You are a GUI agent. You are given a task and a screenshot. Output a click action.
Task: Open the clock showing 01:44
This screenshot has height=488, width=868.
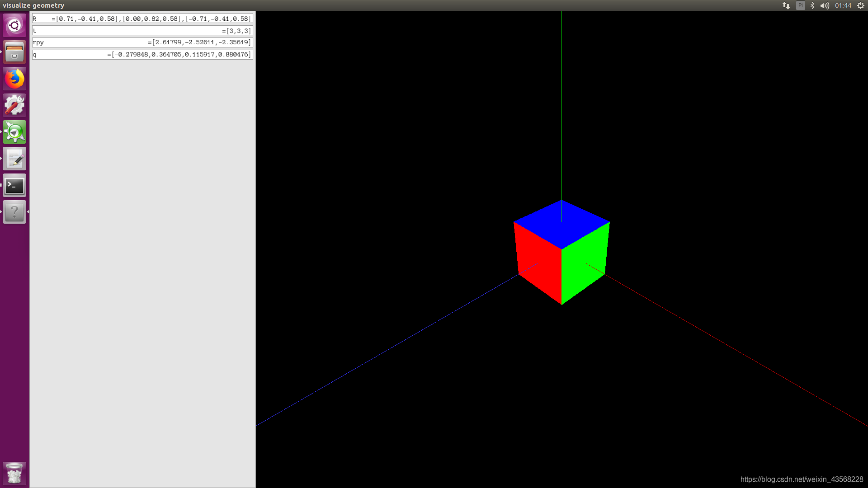pyautogui.click(x=844, y=5)
